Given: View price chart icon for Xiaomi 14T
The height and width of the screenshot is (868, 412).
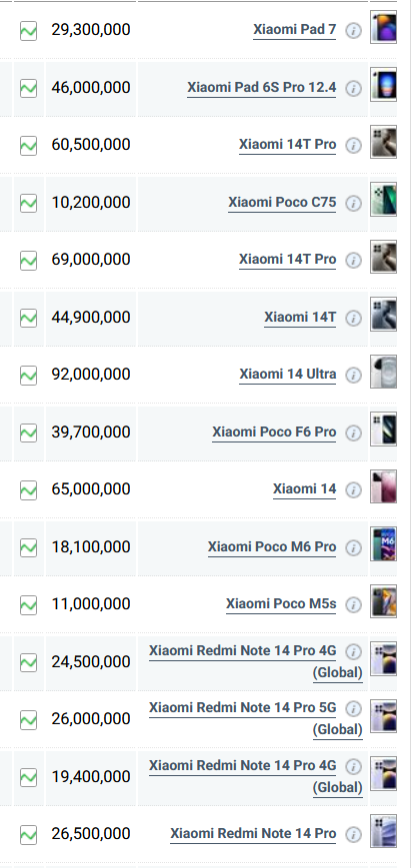Looking at the screenshot, I should tap(28, 318).
